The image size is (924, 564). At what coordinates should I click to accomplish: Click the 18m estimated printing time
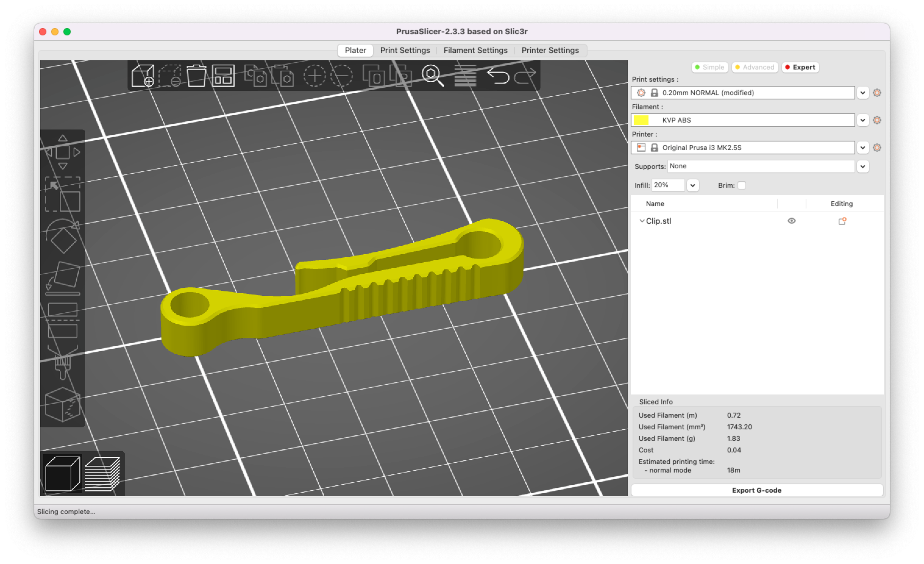pyautogui.click(x=734, y=470)
